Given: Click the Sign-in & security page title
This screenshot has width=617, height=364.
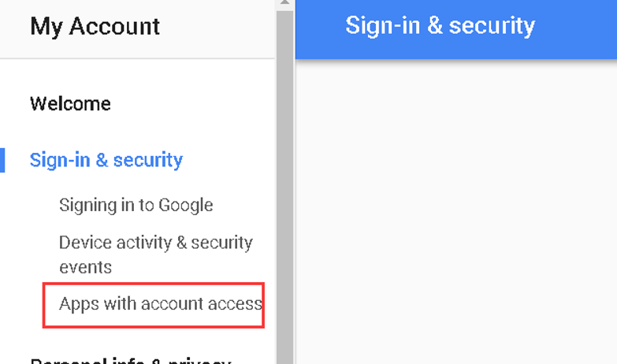Looking at the screenshot, I should [x=440, y=26].
